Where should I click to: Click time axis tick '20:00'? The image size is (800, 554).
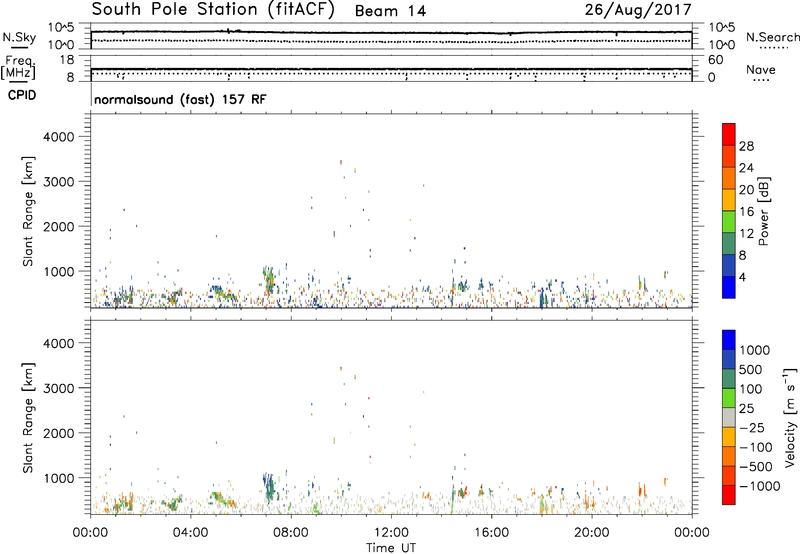tap(591, 533)
